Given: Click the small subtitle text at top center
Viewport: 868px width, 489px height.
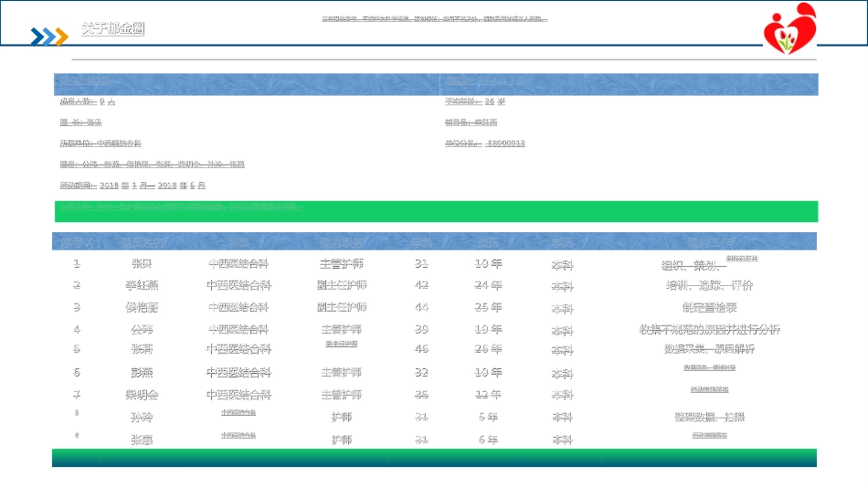Looking at the screenshot, I should coord(434,19).
